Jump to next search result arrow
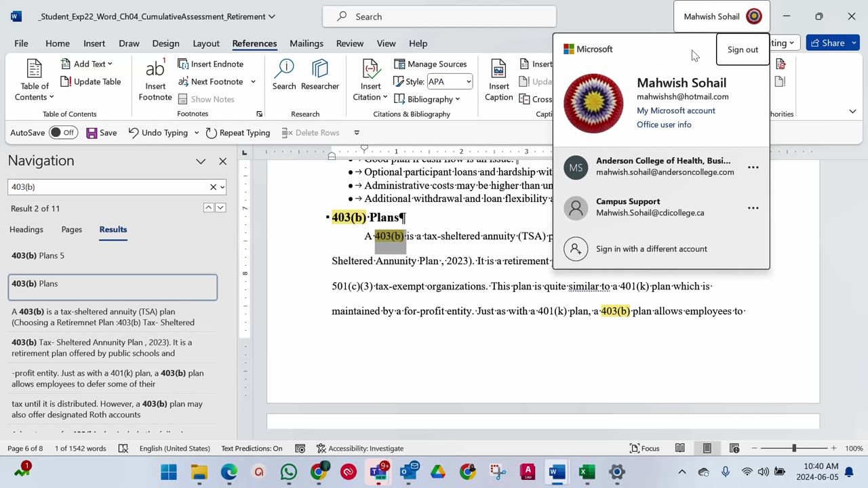The height and width of the screenshot is (488, 868). [x=220, y=208]
